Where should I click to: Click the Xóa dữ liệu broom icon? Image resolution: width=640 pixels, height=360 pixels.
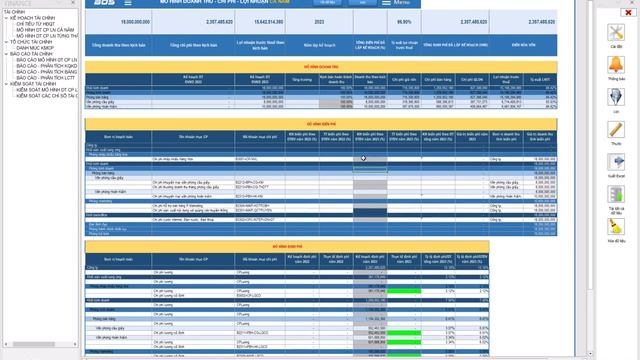616,227
